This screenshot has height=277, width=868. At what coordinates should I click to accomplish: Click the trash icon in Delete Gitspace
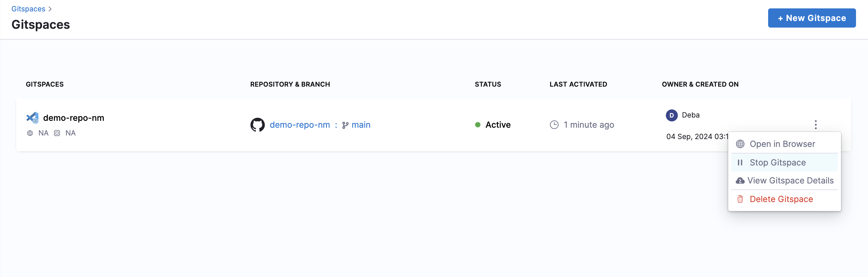[740, 199]
